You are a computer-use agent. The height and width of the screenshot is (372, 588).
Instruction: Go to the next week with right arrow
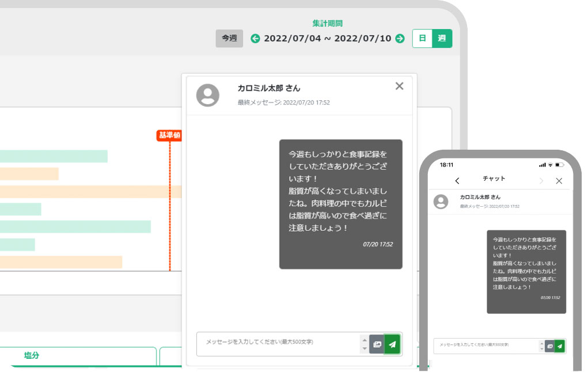[x=400, y=39]
